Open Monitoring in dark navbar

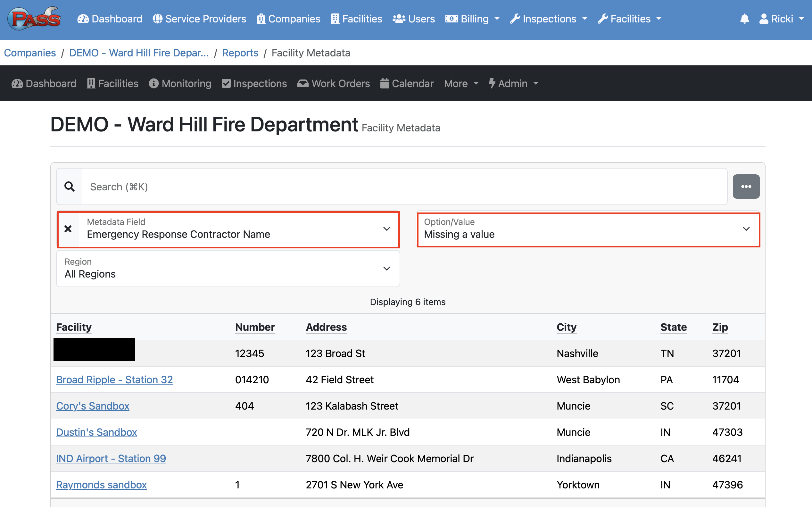tap(180, 84)
